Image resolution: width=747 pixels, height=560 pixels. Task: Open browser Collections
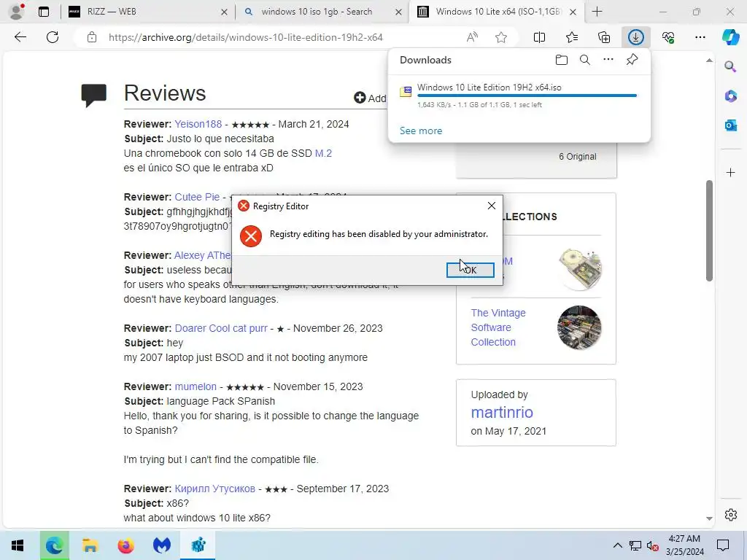[x=603, y=37]
